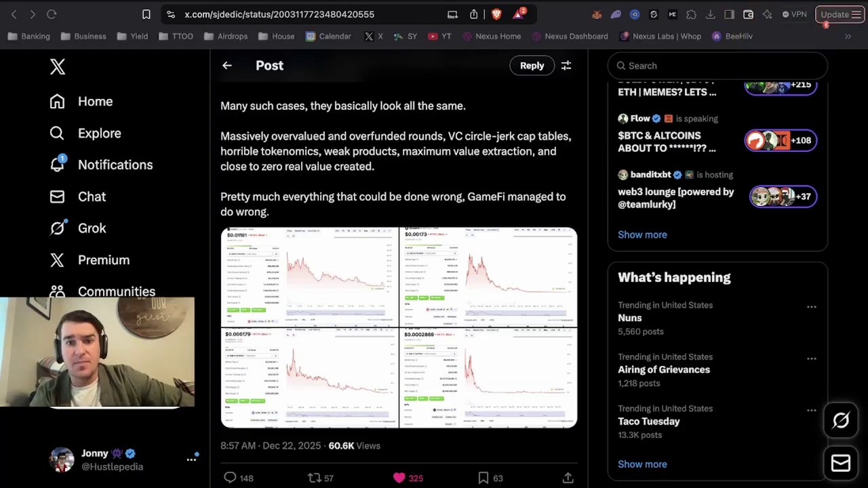This screenshot has width=868, height=488.
Task: Open the Home feed icon
Action: (58, 101)
